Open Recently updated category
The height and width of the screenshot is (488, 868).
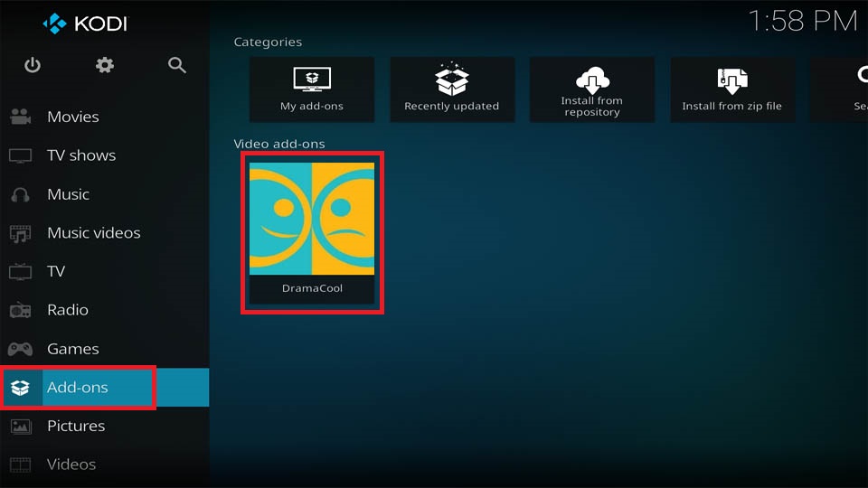452,89
